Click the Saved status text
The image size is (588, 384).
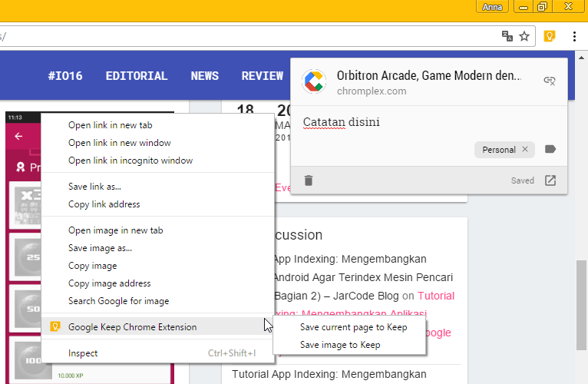(523, 180)
